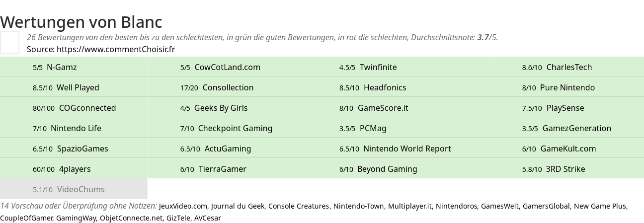Open the JeuxVideo.com preview link

(x=183, y=206)
